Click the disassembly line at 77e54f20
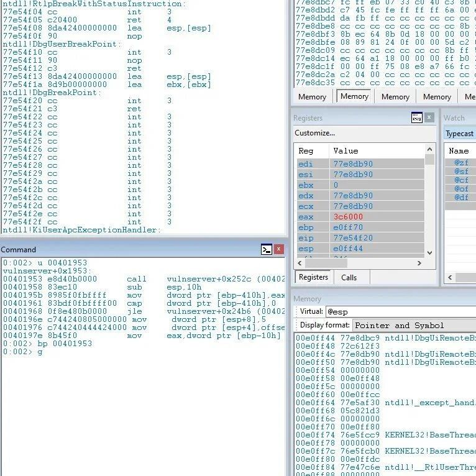 click(x=88, y=101)
